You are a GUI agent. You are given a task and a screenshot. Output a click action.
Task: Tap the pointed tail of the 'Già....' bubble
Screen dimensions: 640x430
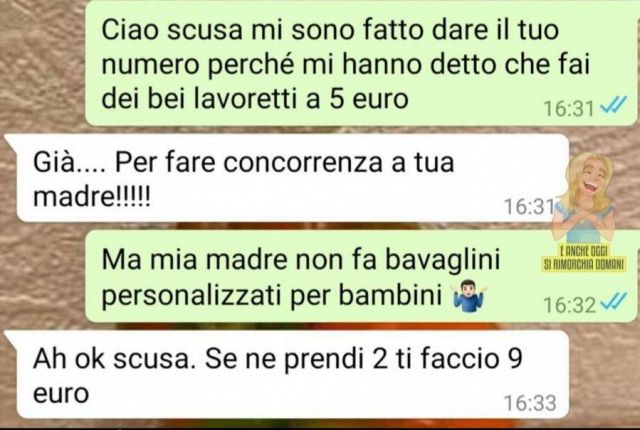[x=11, y=141]
